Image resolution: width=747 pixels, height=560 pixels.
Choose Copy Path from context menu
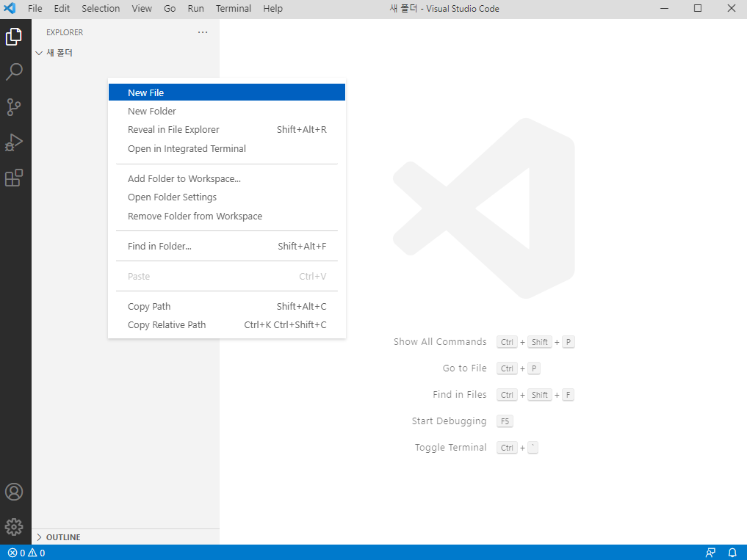pyautogui.click(x=227, y=306)
